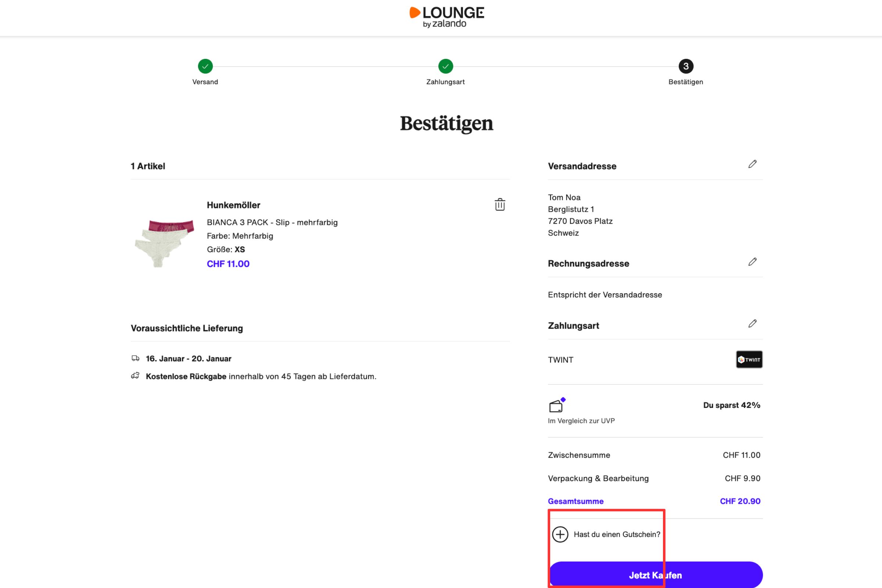This screenshot has height=588, width=882.
Task: Click 'Entspricht der Versandadresse' text
Action: pos(605,295)
